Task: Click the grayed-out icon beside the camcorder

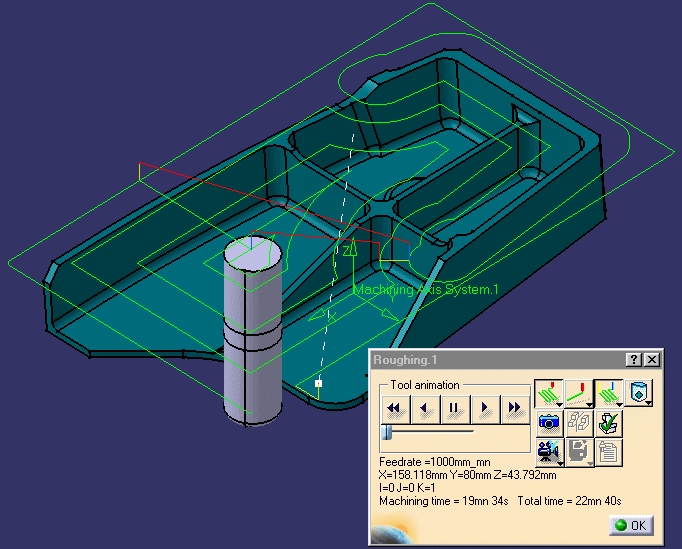Action: (x=577, y=452)
